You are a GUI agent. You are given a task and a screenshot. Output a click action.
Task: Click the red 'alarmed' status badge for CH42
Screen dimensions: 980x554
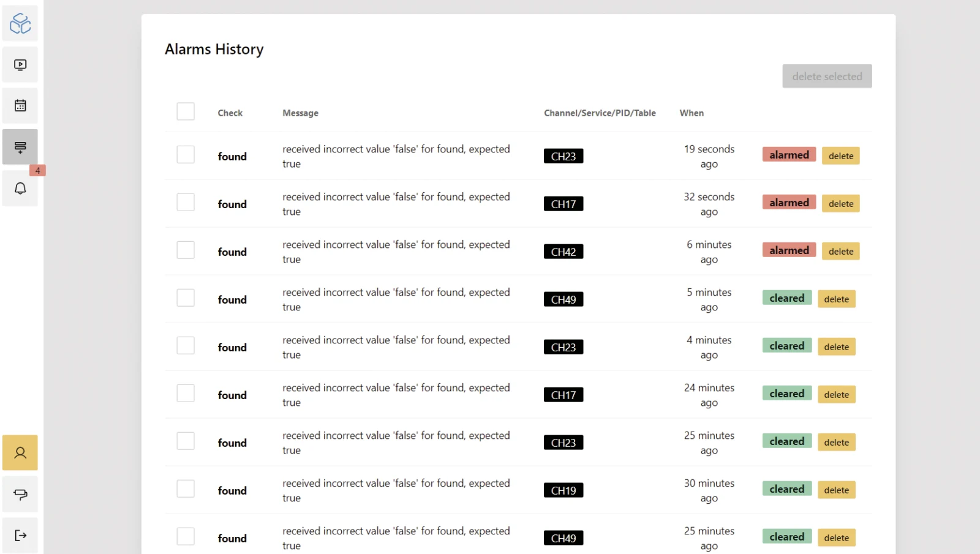click(x=789, y=250)
